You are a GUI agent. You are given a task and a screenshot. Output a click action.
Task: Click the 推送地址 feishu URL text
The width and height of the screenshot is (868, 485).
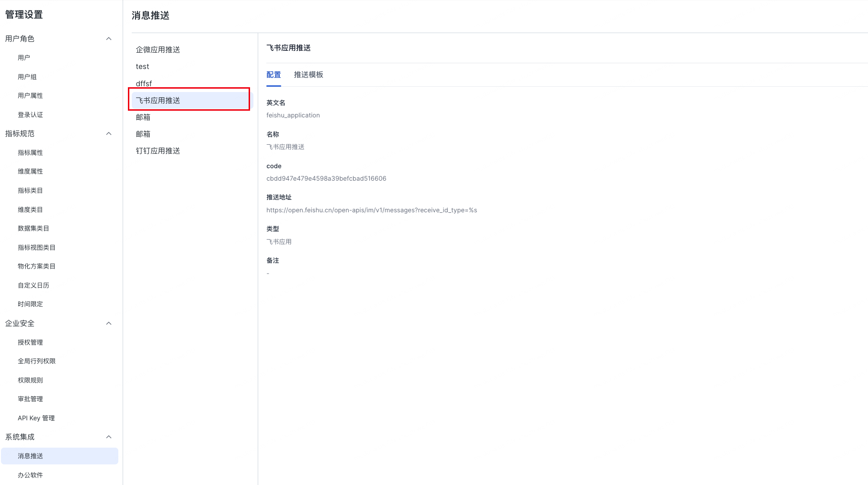[371, 210]
